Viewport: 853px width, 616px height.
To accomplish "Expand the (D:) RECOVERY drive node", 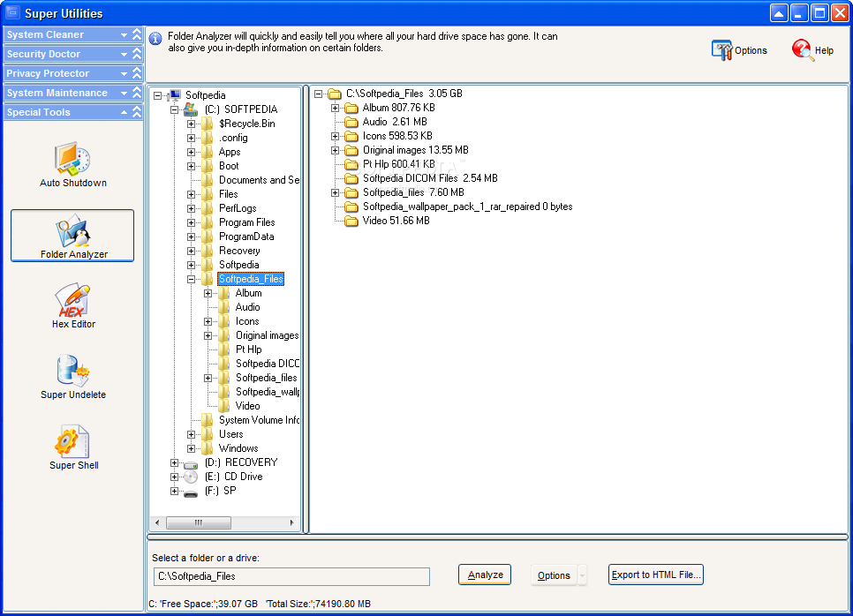I will (174, 463).
